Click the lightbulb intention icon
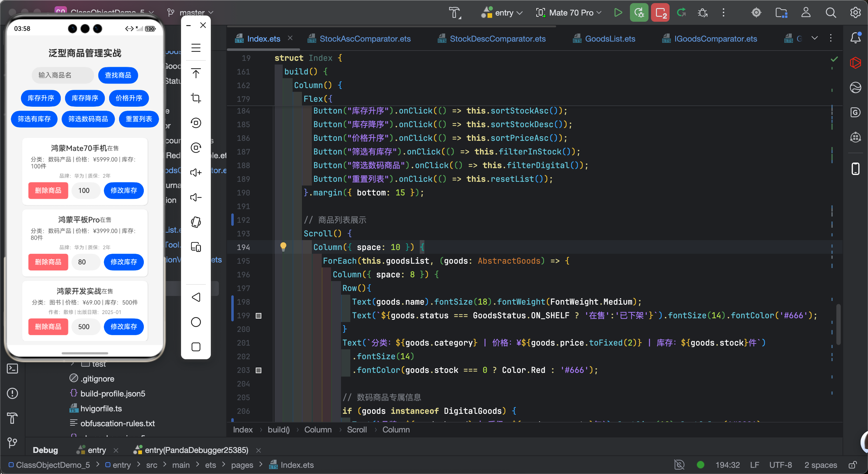Viewport: 868px width, 474px height. click(283, 247)
